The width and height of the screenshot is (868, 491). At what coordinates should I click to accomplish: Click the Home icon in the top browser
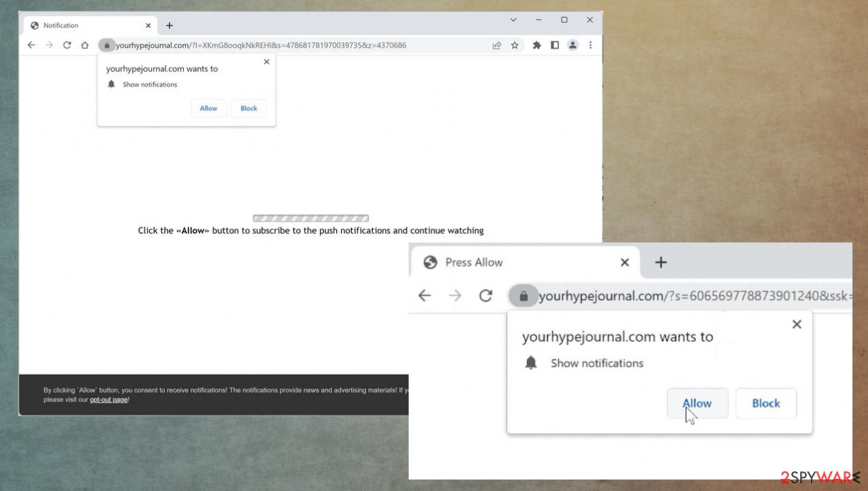pos(84,45)
